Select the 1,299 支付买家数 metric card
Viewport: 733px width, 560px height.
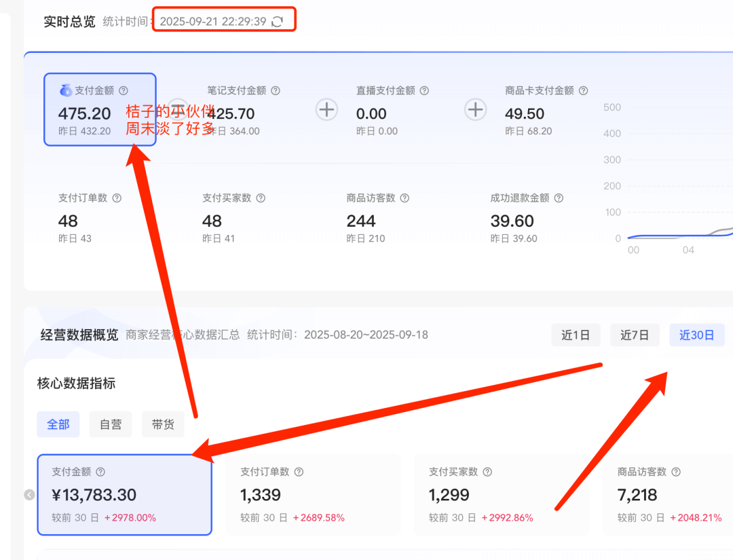pos(502,495)
